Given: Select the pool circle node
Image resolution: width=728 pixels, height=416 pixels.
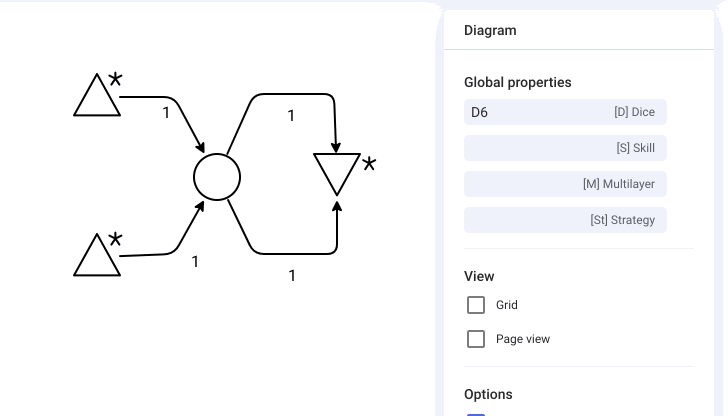Looking at the screenshot, I should (x=217, y=177).
